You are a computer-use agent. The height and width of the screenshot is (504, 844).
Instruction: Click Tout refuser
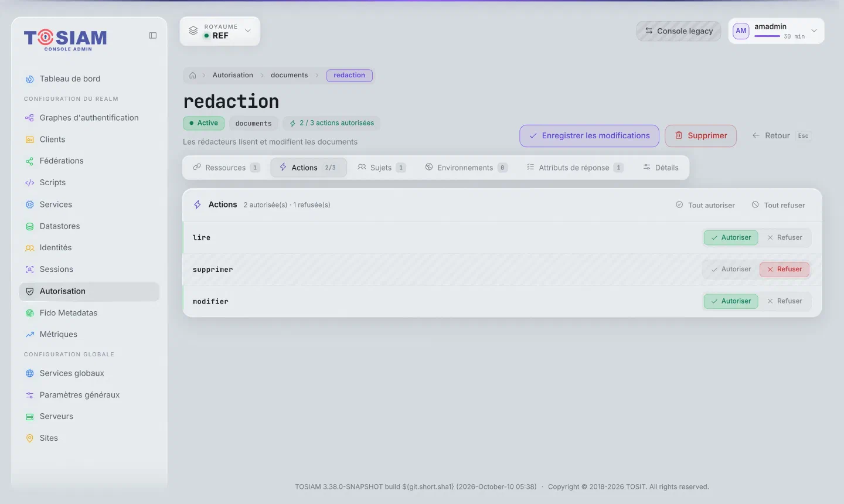[778, 205]
